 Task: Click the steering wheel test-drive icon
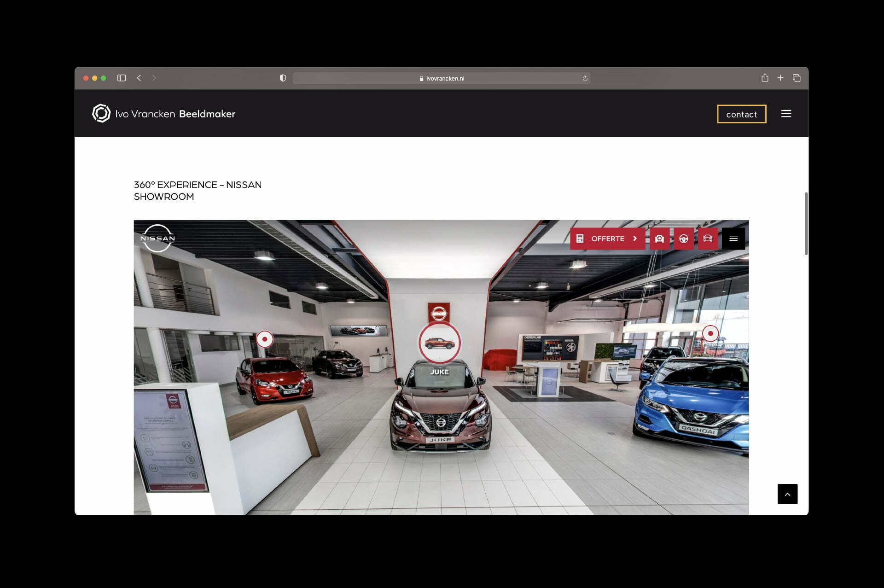pyautogui.click(x=684, y=239)
